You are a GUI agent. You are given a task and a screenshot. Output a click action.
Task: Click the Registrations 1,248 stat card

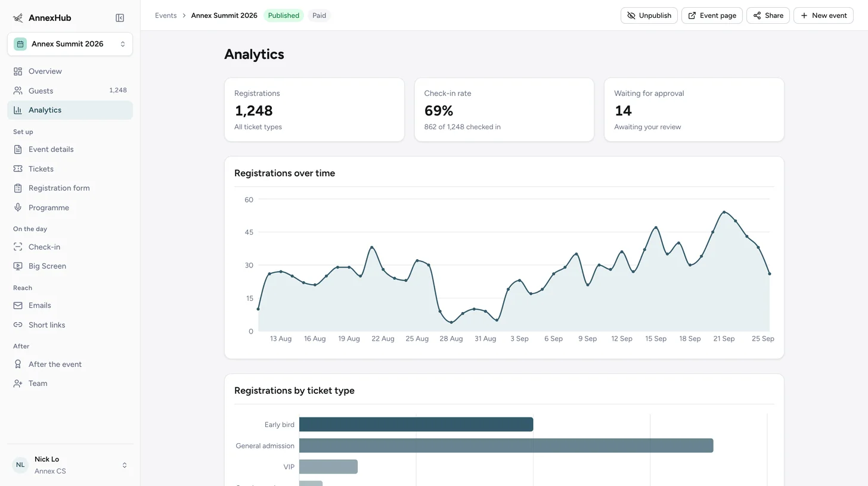[314, 110]
